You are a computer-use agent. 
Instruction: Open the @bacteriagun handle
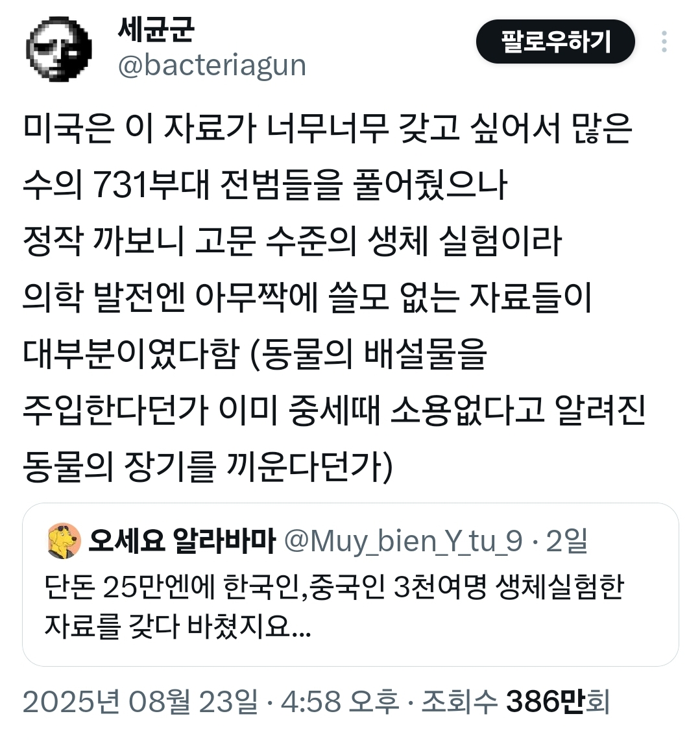click(x=212, y=65)
